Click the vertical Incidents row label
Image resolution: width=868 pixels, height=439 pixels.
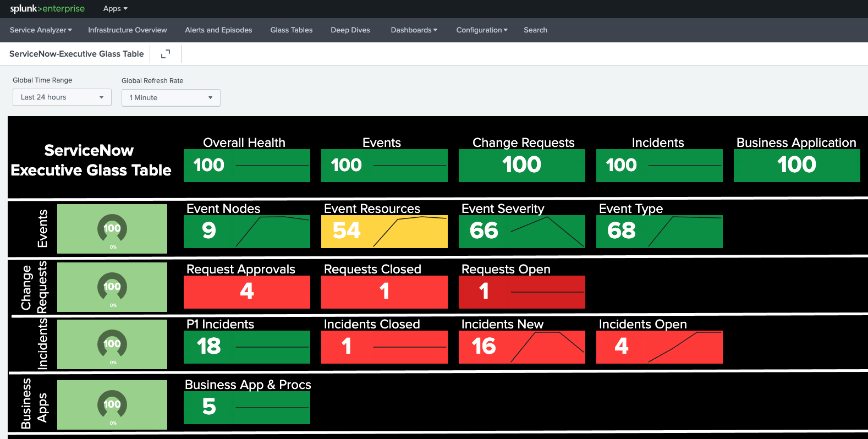click(42, 344)
